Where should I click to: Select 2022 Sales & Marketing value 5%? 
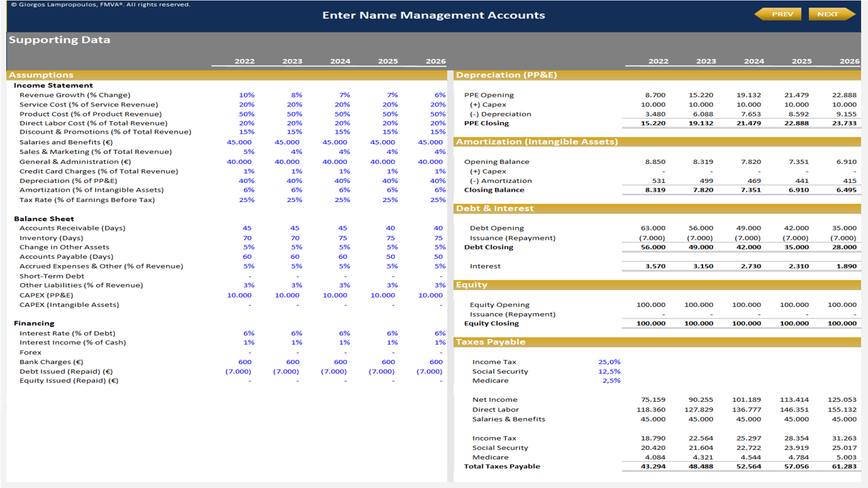249,152
